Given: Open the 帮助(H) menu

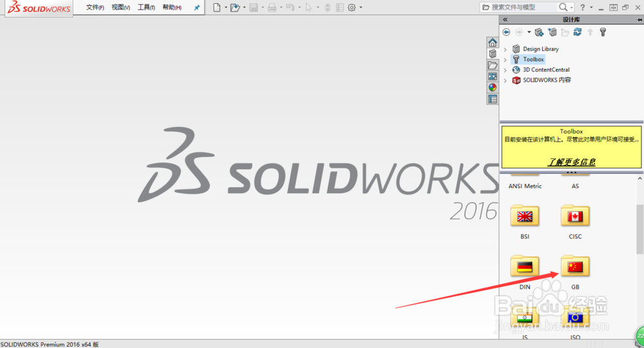Looking at the screenshot, I should tap(172, 7).
